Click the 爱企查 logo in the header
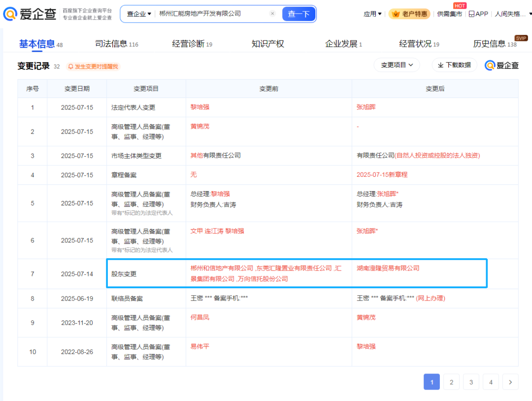 30,14
